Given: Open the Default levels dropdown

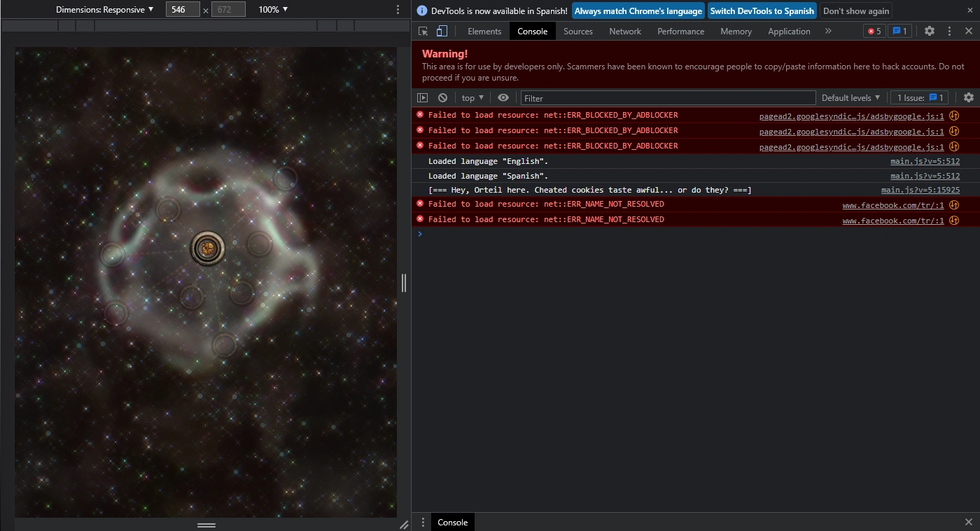Looking at the screenshot, I should (x=850, y=98).
